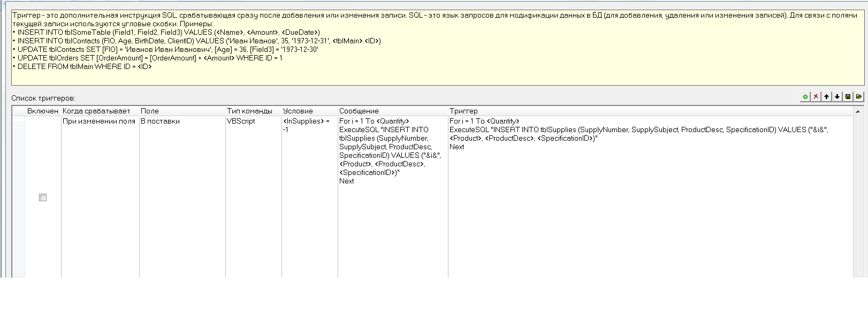Click the Условие cell with <InSupplies> = -1
868x321 pixels.
click(306, 125)
